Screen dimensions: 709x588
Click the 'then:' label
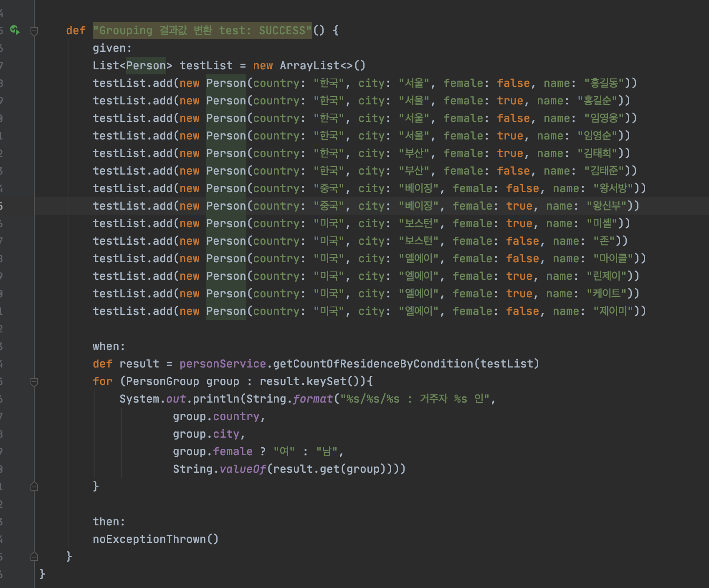tap(109, 522)
